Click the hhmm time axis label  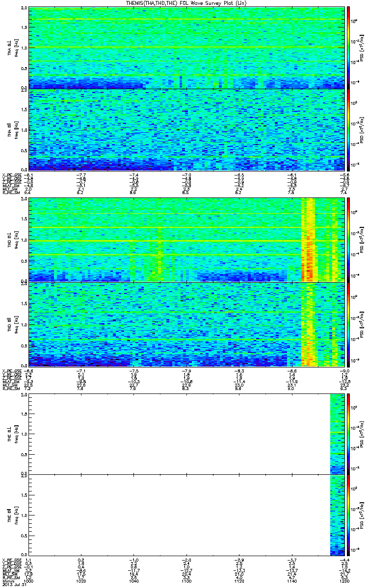point(8,581)
